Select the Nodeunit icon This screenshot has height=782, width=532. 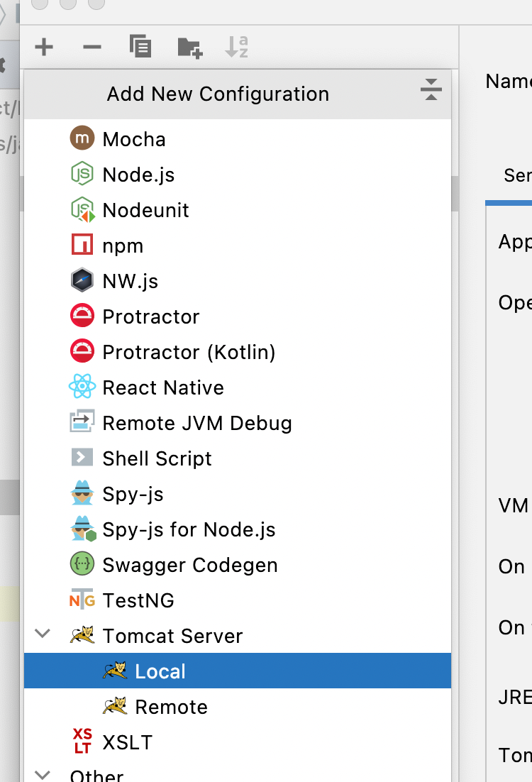click(x=82, y=209)
